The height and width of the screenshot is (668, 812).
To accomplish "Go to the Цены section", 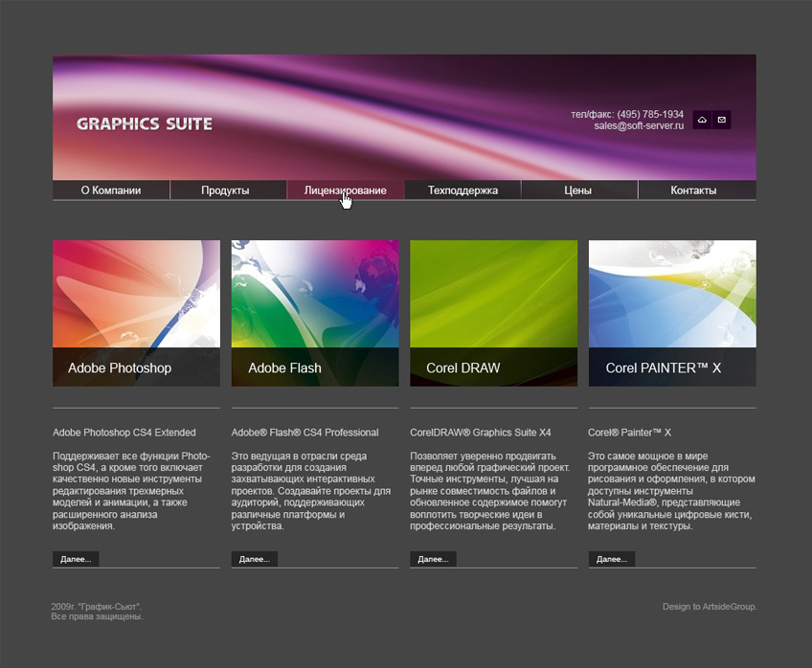I will (x=579, y=189).
